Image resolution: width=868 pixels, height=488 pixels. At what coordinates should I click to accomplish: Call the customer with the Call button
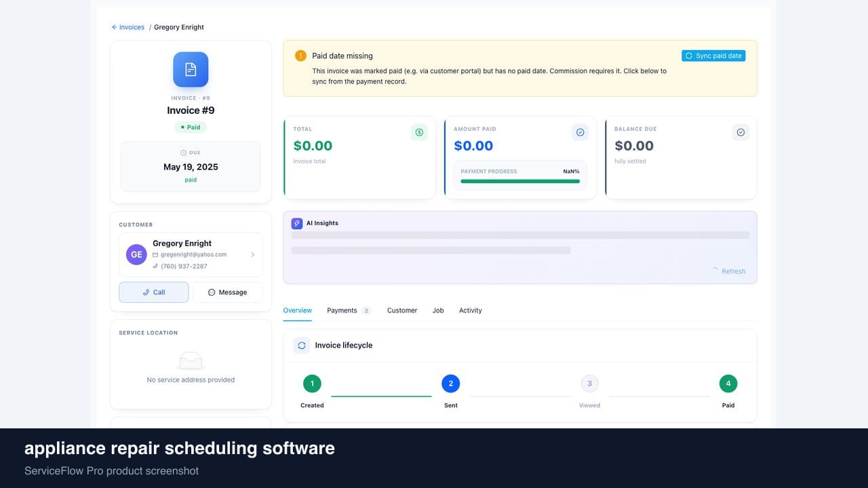click(x=154, y=292)
